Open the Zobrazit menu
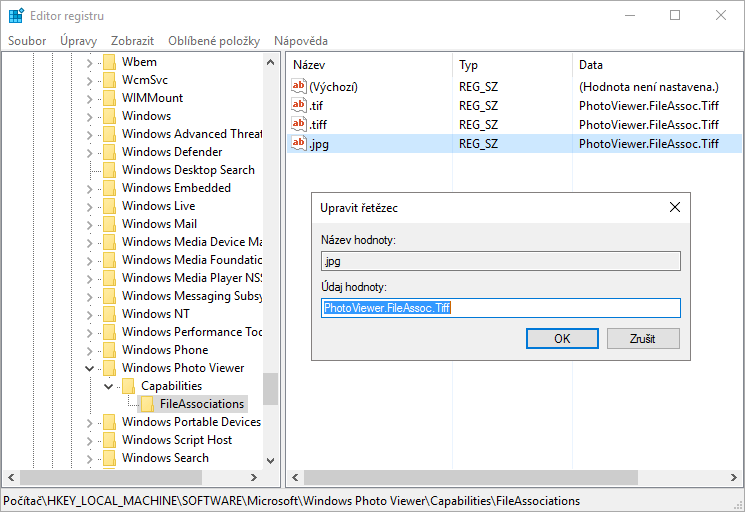This screenshot has width=745, height=512. click(133, 41)
